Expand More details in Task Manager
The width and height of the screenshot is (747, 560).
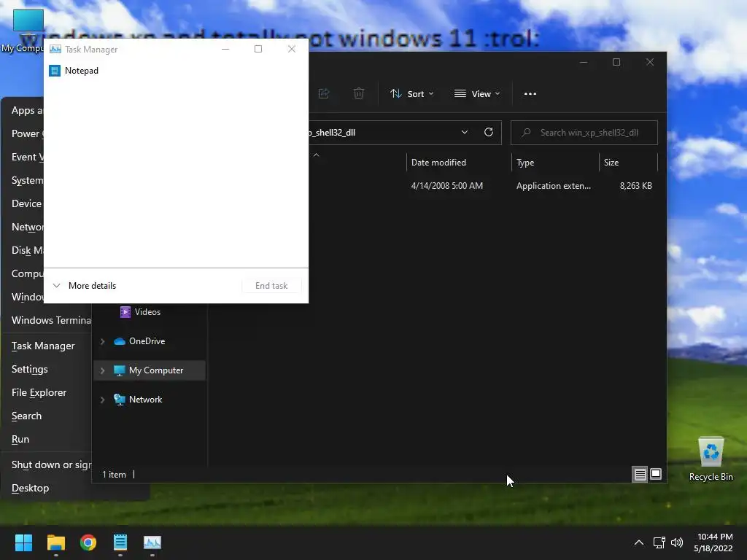click(x=85, y=286)
